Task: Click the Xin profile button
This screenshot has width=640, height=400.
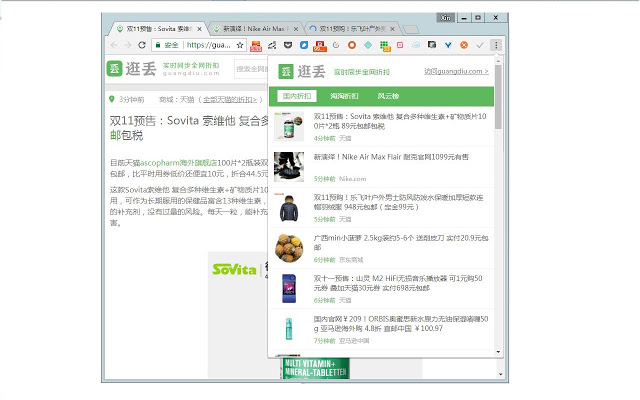Action: click(445, 18)
